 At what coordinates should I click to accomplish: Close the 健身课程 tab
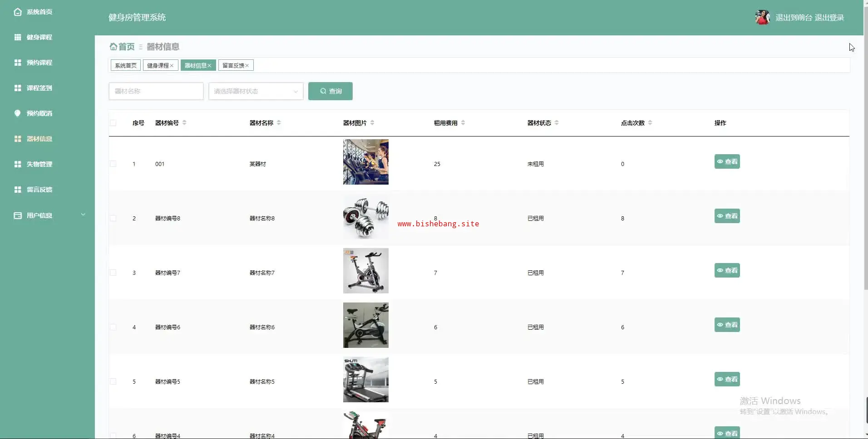tap(172, 66)
